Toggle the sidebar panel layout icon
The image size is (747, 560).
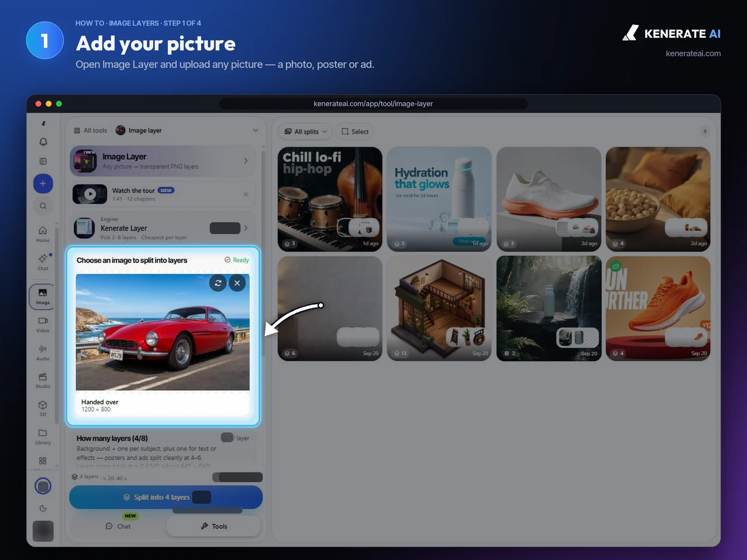[43, 161]
